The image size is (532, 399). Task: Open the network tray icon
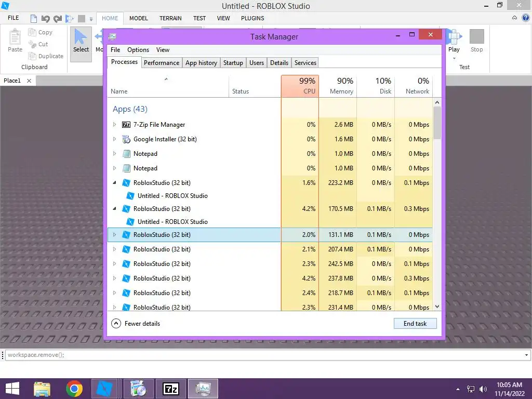471,389
